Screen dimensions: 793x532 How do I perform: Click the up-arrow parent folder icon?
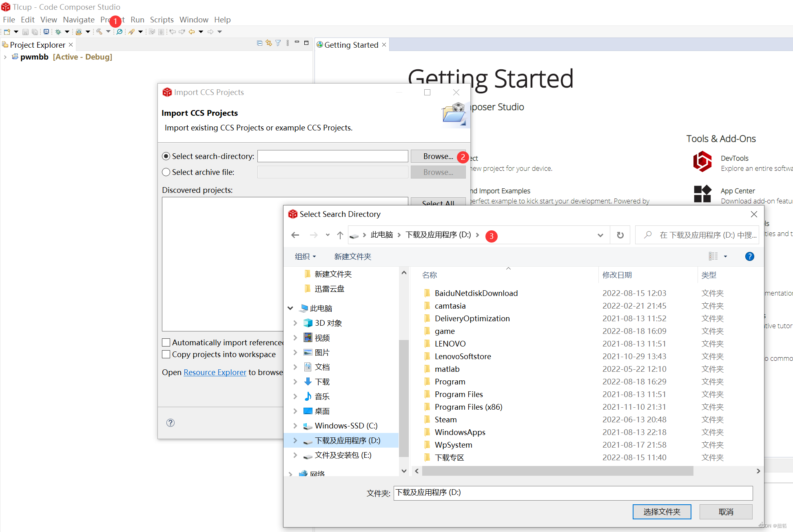(340, 235)
